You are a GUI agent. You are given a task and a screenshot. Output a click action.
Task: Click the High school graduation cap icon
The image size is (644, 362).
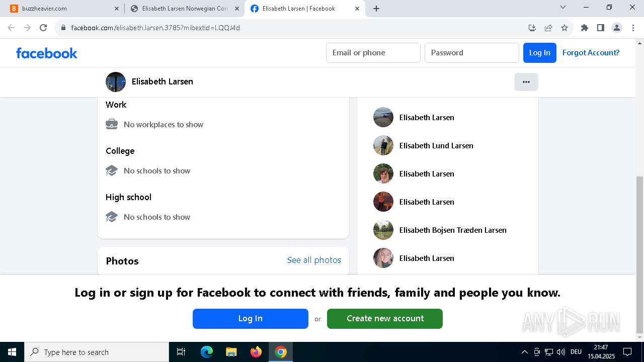pos(112,217)
